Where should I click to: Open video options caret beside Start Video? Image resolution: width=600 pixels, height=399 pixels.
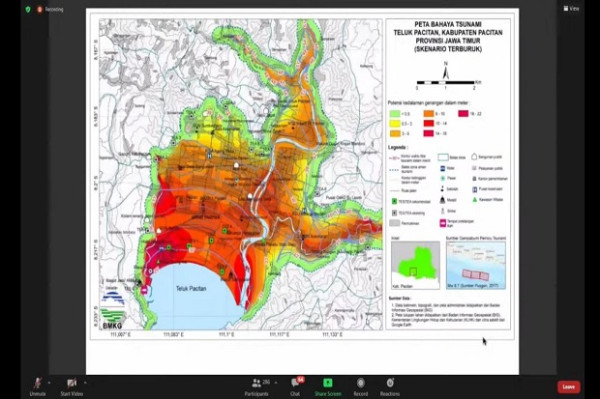coord(85,383)
